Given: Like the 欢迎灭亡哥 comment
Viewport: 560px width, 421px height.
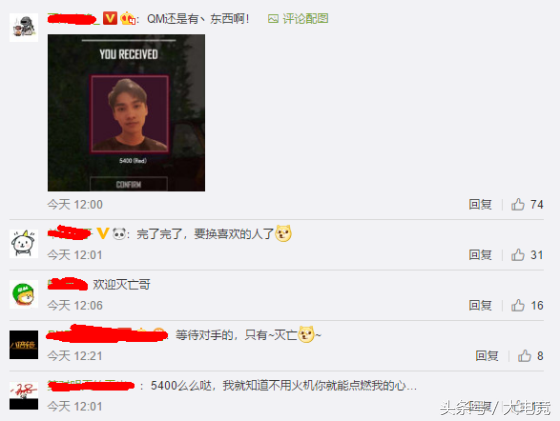Looking at the screenshot, I should tap(518, 305).
